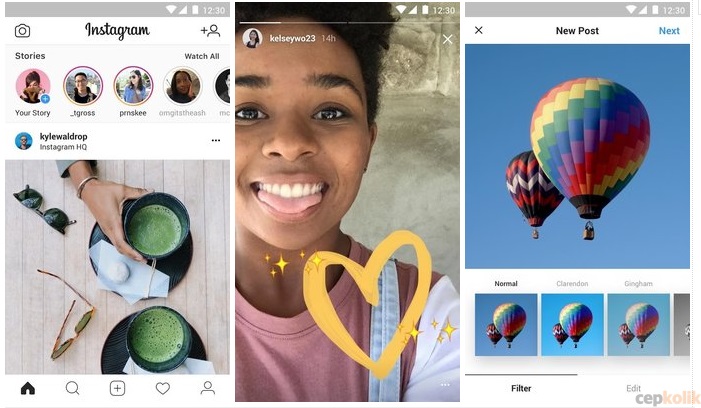Go to the Home feed icon
Image resolution: width=701 pixels, height=408 pixels.
click(x=28, y=388)
